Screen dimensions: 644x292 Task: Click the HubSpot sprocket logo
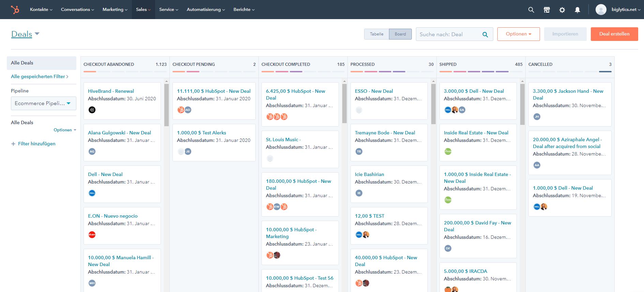point(15,10)
